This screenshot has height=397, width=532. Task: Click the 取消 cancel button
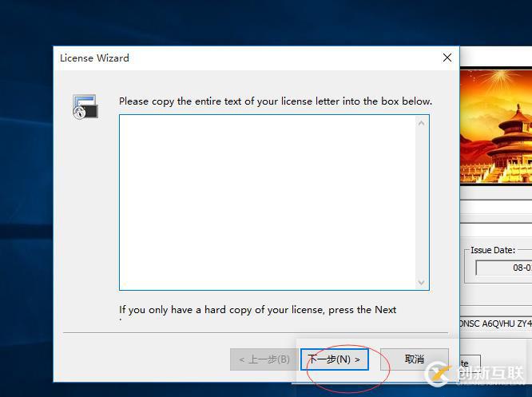pos(415,359)
